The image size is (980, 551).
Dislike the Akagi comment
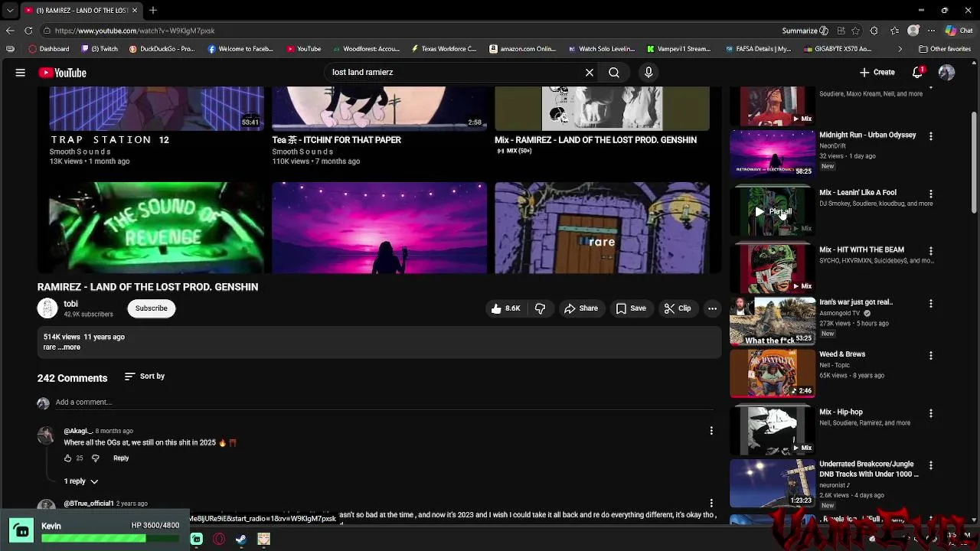pos(96,458)
